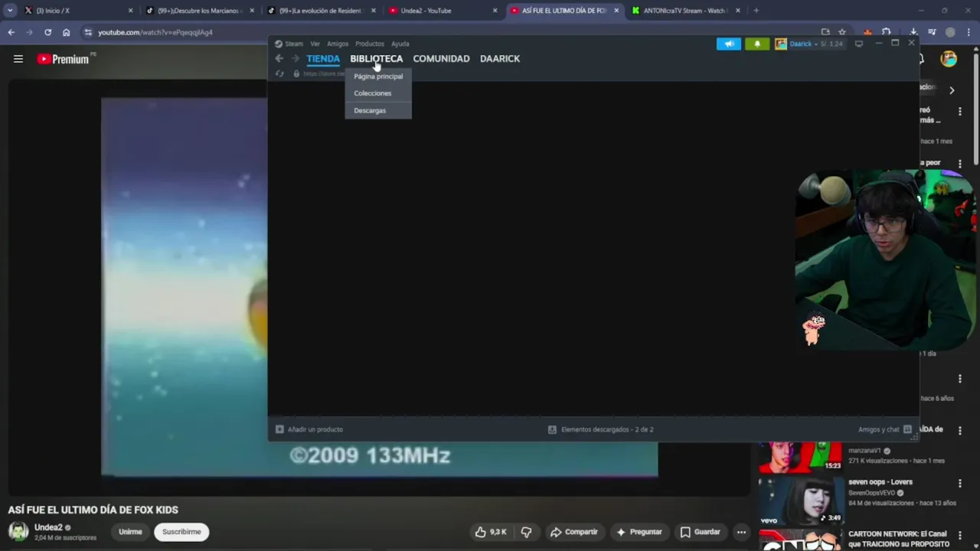Open the YouTube account avatar menu

point(949,59)
